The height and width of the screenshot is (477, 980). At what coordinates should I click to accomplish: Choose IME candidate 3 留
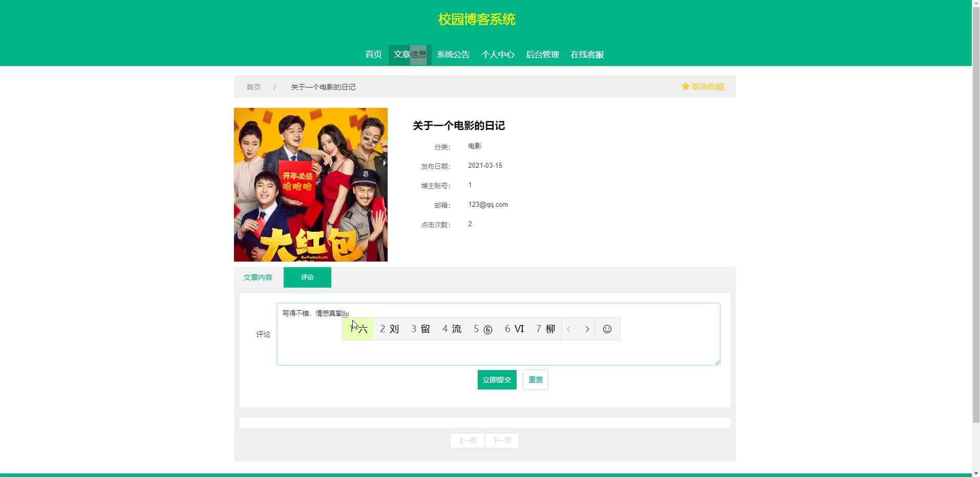[420, 329]
